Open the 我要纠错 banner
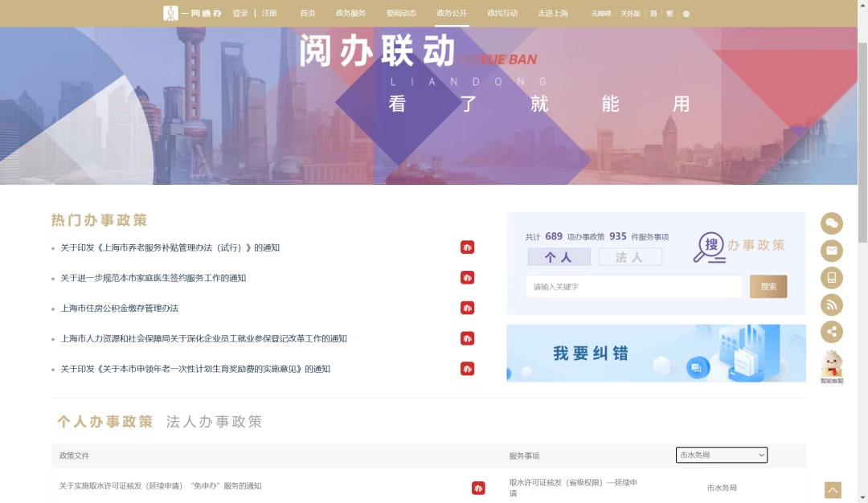The width and height of the screenshot is (868, 503). click(x=656, y=353)
